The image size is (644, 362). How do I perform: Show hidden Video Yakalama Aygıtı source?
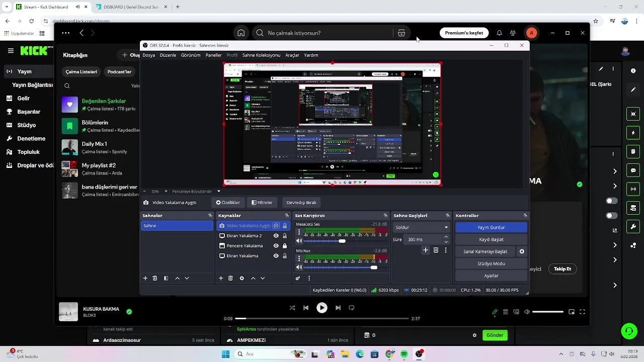click(x=276, y=226)
